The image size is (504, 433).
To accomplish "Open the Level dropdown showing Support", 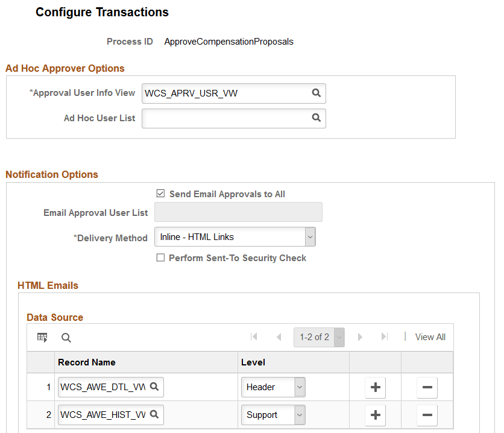I will [x=298, y=415].
